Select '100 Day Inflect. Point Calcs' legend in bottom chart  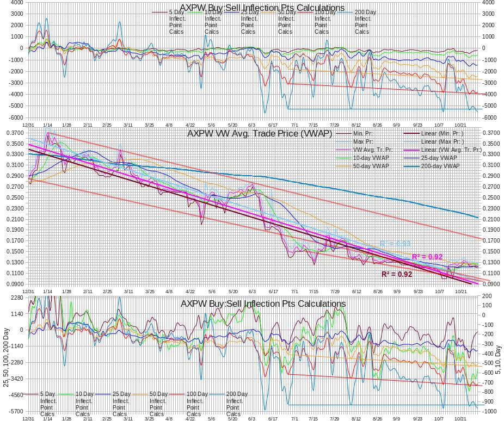[x=188, y=404]
